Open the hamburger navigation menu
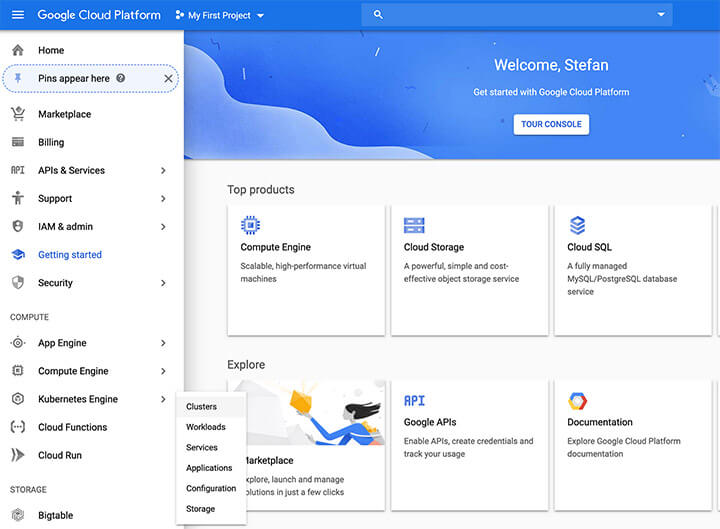Screen dimensions: 720x529 [18, 15]
